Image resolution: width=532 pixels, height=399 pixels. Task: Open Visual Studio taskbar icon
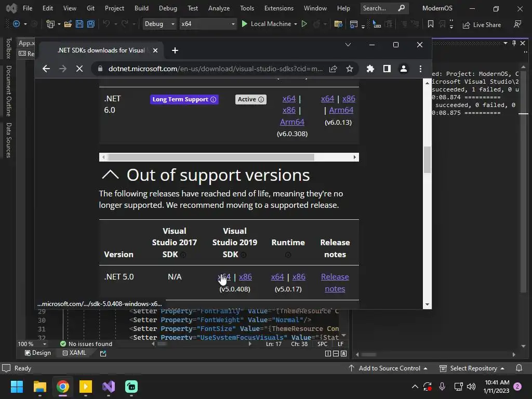tap(109, 387)
